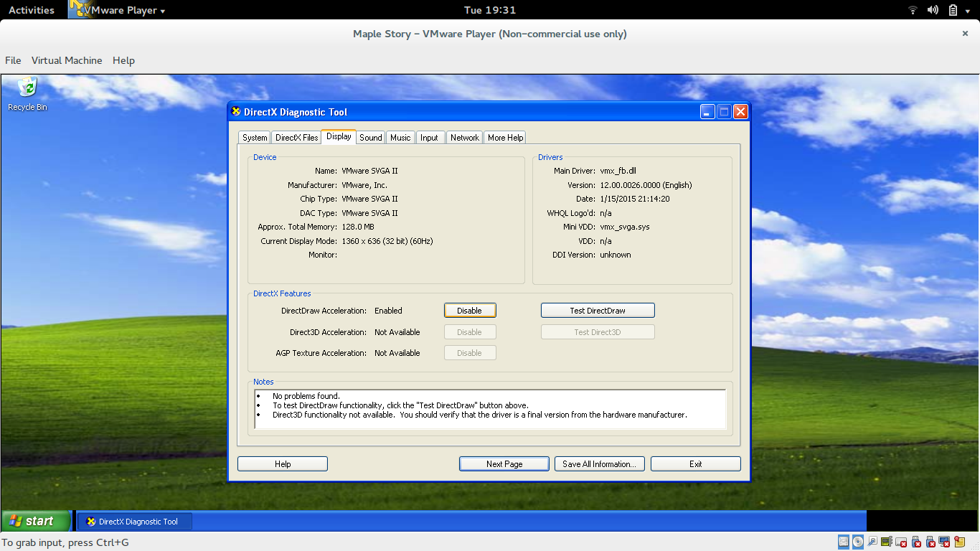Screen dimensions: 980x551
Task: Open the VMware Help menu
Action: point(123,60)
